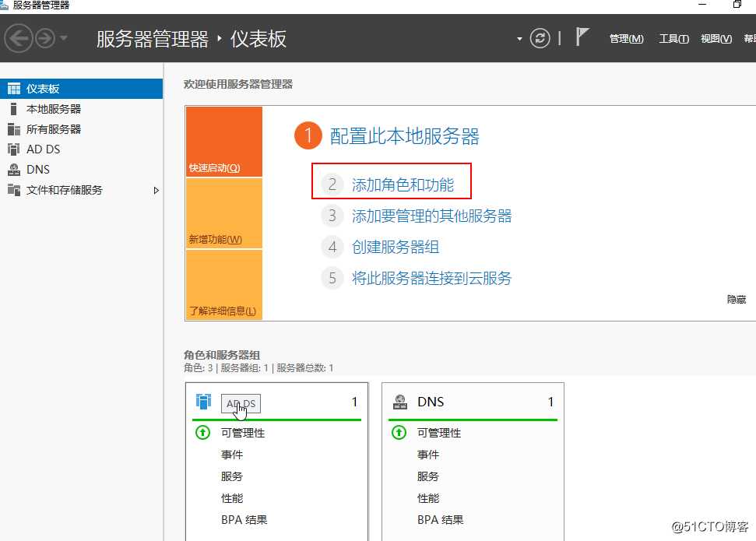Screen dimensions: 756x541
Task: Select the 新增功能(W) tile
Action: 224,213
